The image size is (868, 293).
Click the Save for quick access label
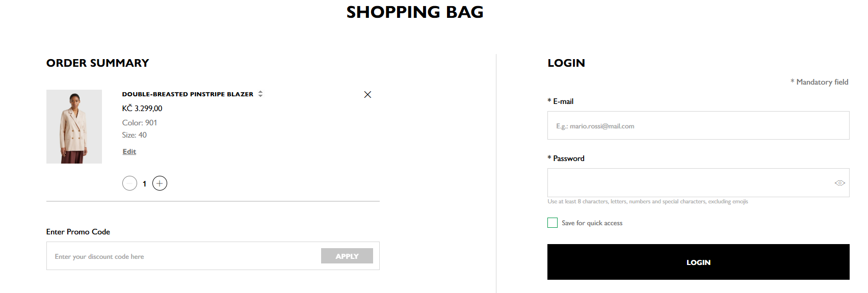592,223
